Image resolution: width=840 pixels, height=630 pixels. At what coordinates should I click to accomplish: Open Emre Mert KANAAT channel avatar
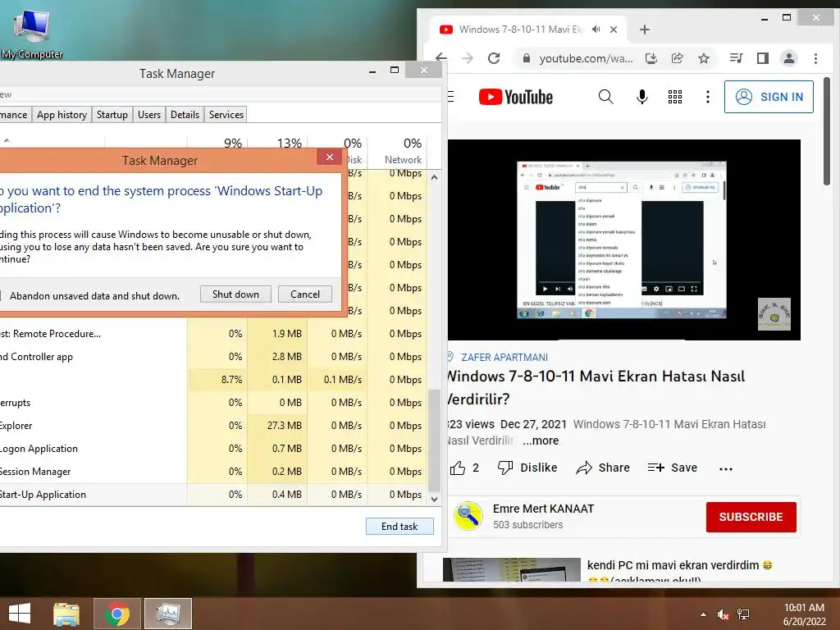tap(468, 516)
